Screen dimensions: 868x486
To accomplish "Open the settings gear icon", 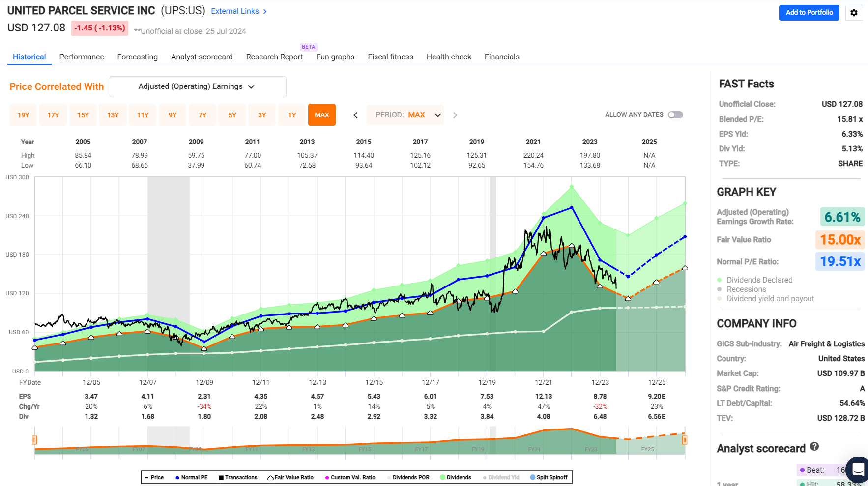I will click(854, 13).
